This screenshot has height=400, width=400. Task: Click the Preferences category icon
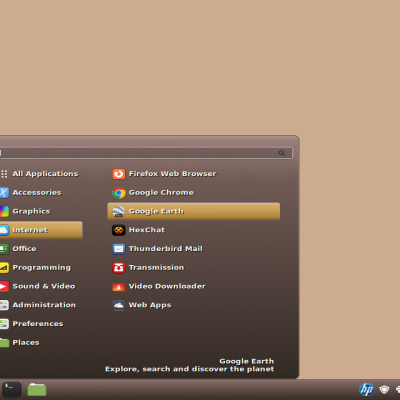tap(4, 324)
